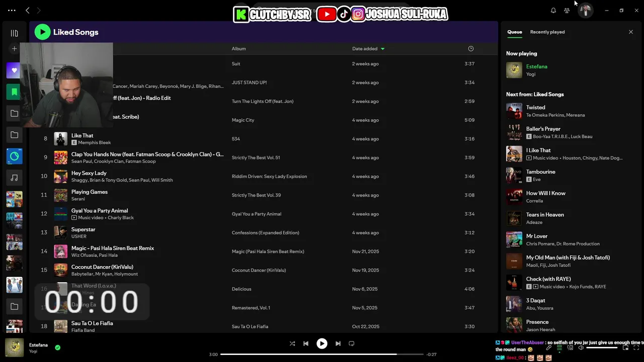
Task: Click the Twisted cover art in queue
Action: coord(514,111)
